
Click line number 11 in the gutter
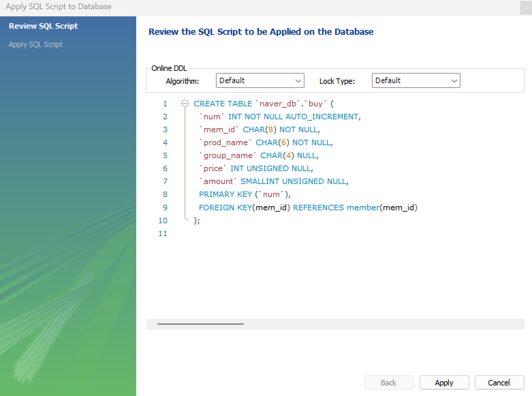coord(163,233)
